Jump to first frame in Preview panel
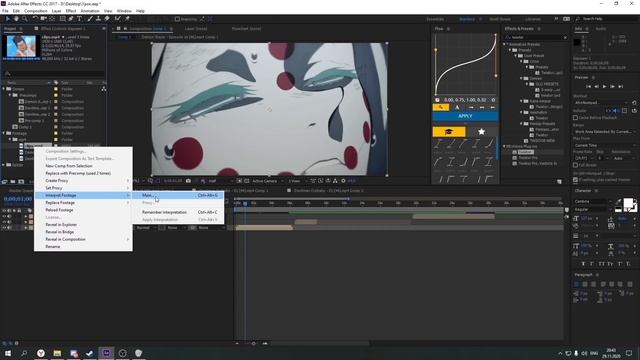The height and width of the screenshot is (360, 640). click(x=588, y=87)
